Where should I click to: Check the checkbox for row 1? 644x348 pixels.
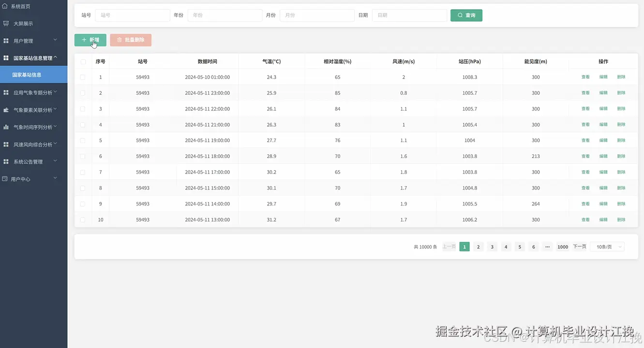pos(82,77)
